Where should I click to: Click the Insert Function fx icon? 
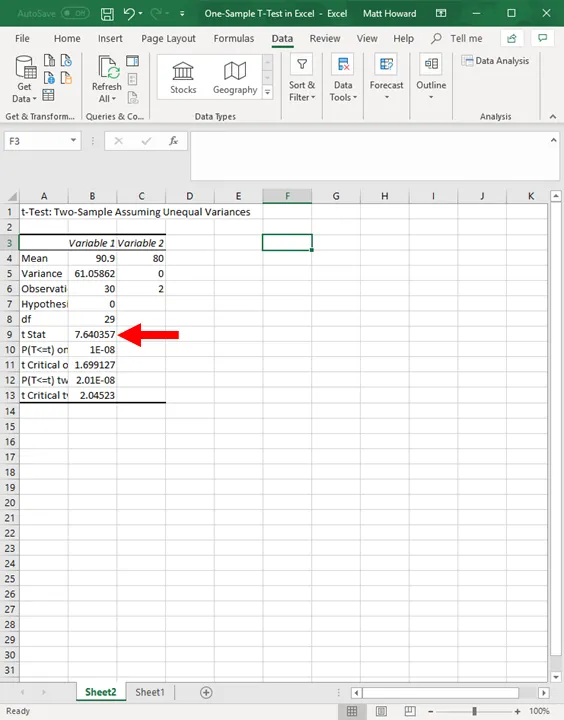[x=174, y=141]
